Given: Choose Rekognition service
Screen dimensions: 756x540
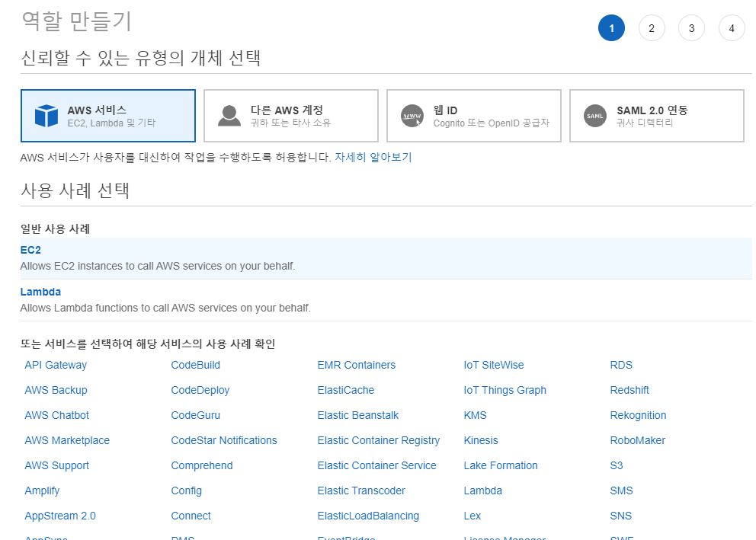Looking at the screenshot, I should [638, 415].
